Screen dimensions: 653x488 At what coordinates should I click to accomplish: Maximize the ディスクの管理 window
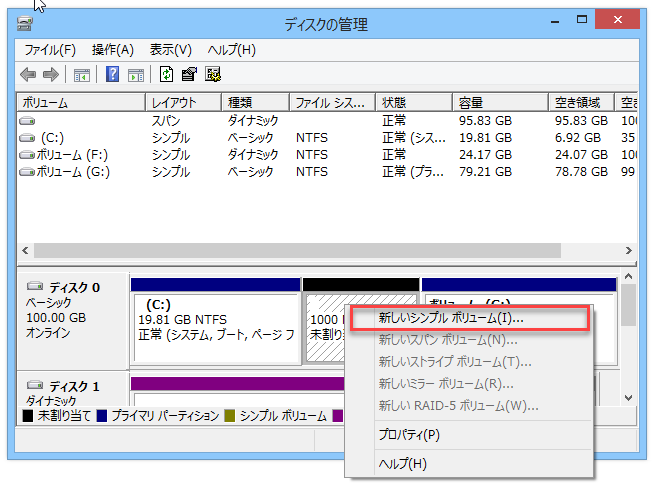[582, 20]
